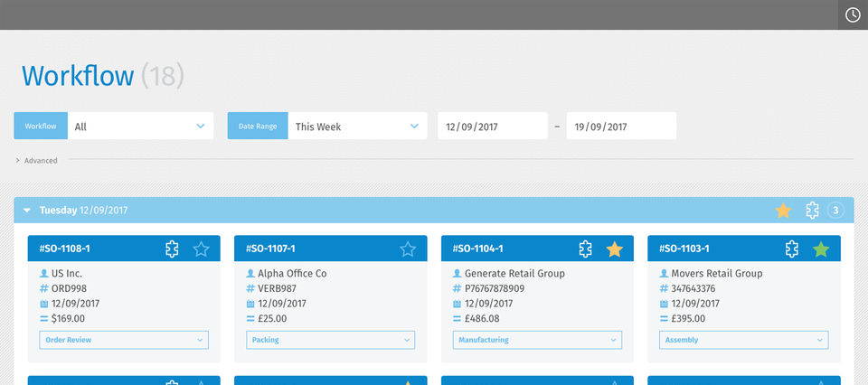
Task: Click puzzle icon on card #SO-1108-1
Action: pos(172,249)
